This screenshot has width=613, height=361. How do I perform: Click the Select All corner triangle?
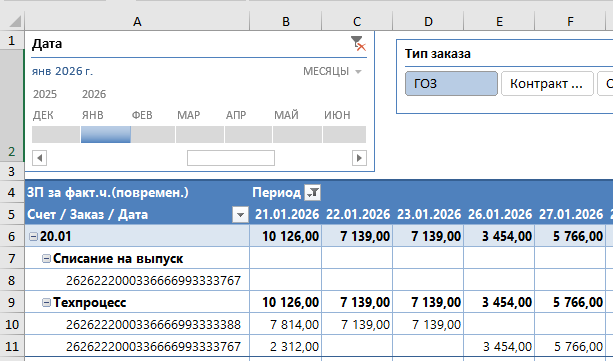14,21
